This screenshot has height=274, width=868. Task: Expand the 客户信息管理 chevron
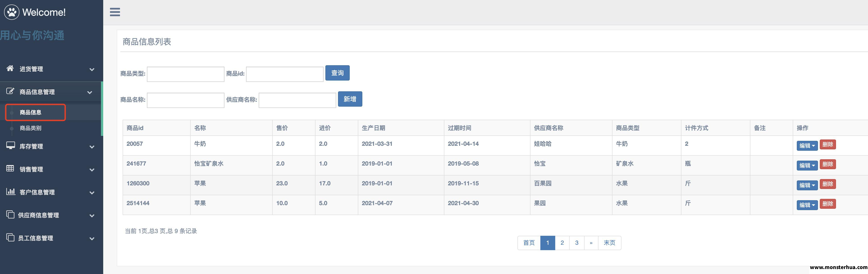92,193
